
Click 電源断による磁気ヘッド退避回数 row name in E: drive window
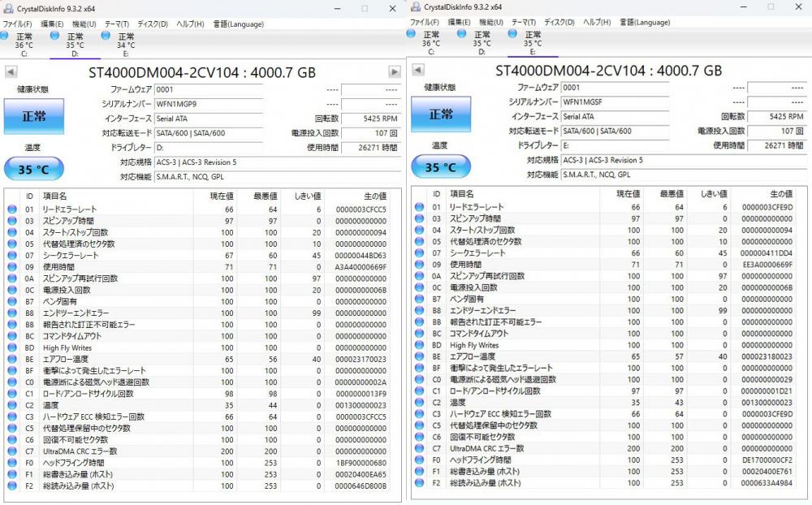503,380
